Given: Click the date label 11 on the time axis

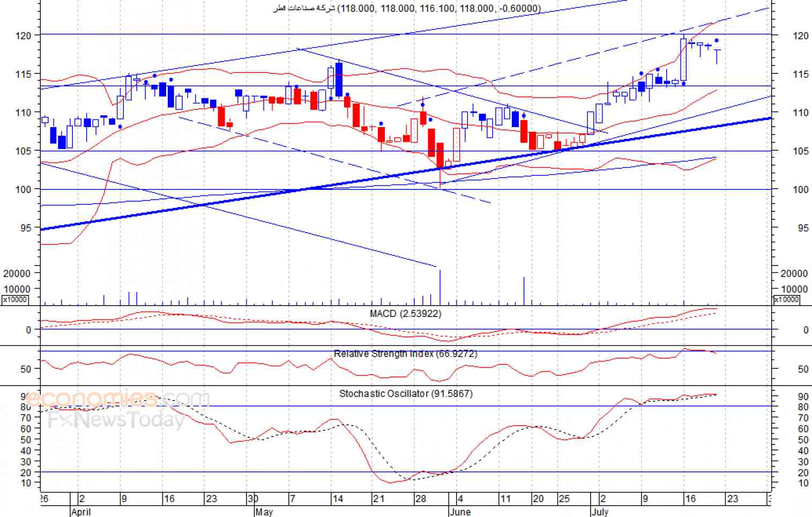Looking at the screenshot, I should tap(505, 499).
